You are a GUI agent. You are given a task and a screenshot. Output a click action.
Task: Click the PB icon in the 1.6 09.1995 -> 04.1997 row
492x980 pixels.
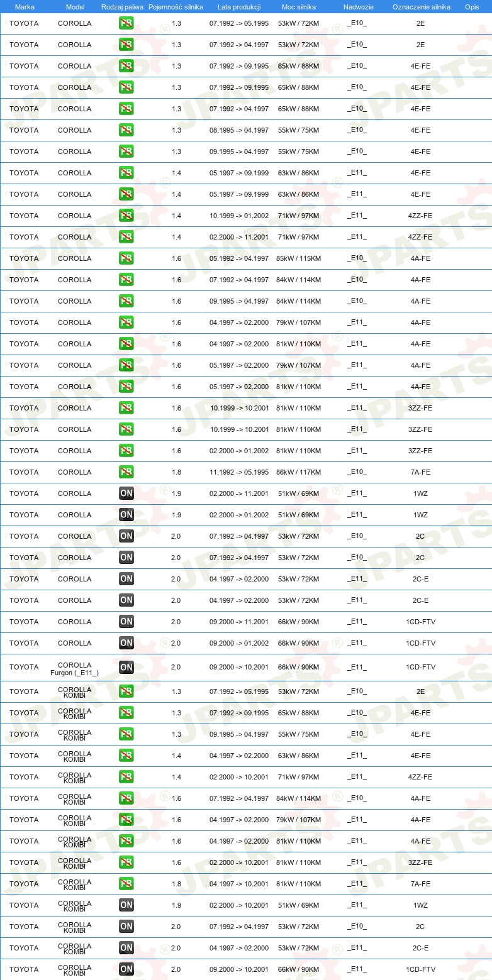(x=126, y=301)
